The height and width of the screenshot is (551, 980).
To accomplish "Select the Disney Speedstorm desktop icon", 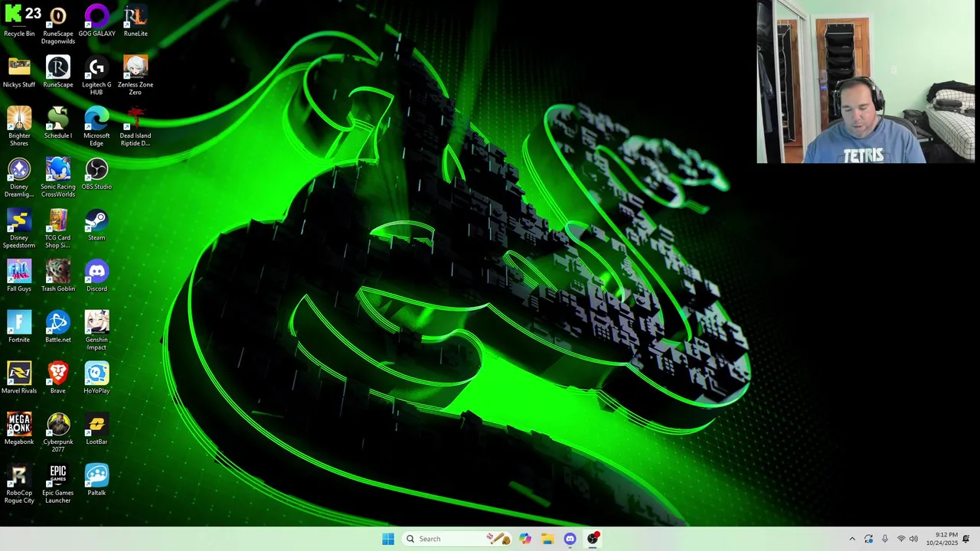I will 19,229.
